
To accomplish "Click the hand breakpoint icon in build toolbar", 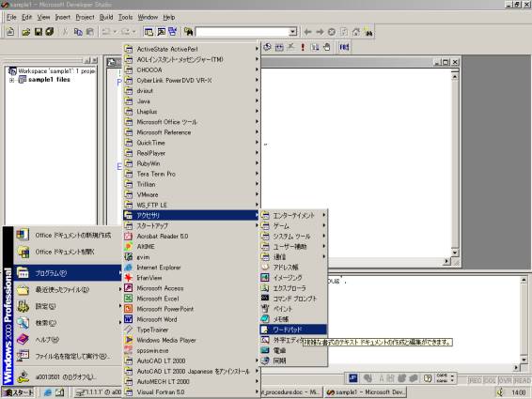I will click(327, 47).
